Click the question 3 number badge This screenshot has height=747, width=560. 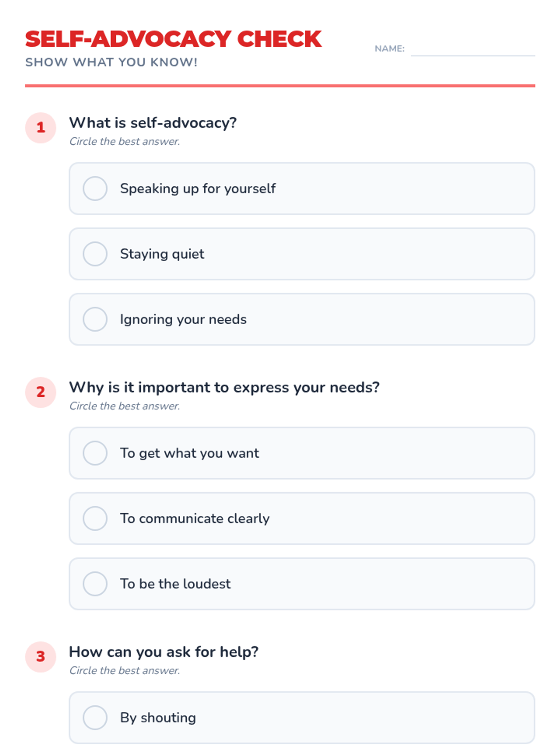[x=41, y=656]
